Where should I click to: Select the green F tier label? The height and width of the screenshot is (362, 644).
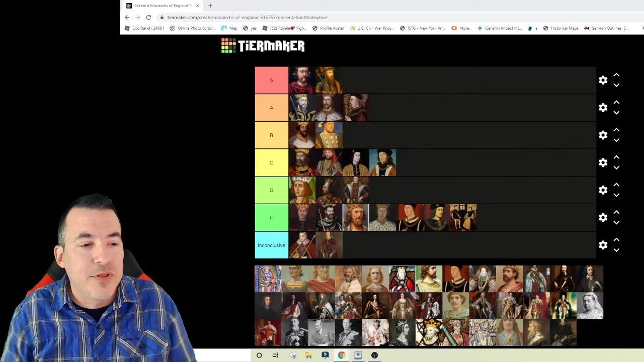(x=272, y=218)
